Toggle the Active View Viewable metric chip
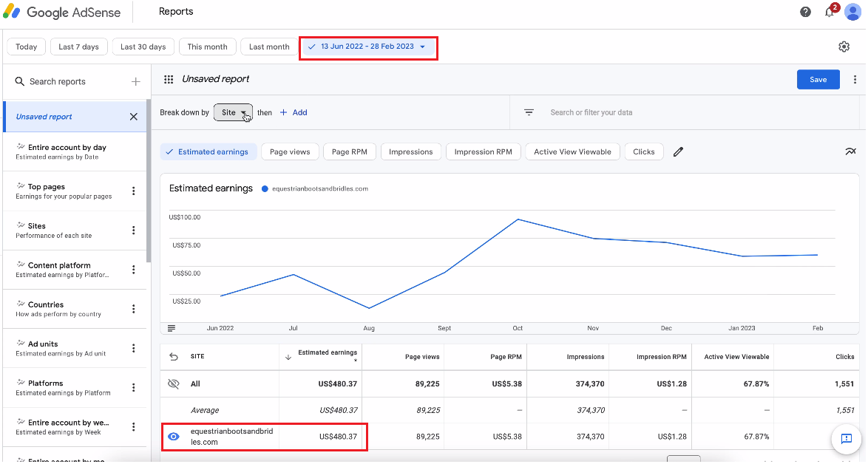The width and height of the screenshot is (868, 464). 572,152
